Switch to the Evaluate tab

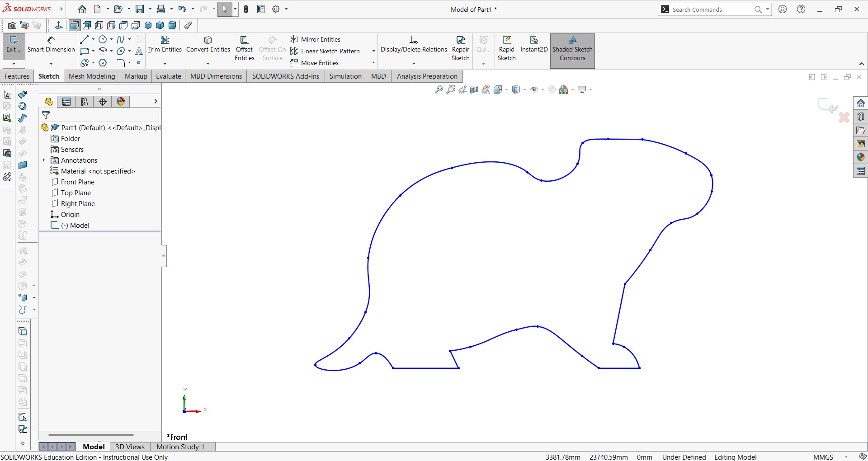(x=169, y=76)
